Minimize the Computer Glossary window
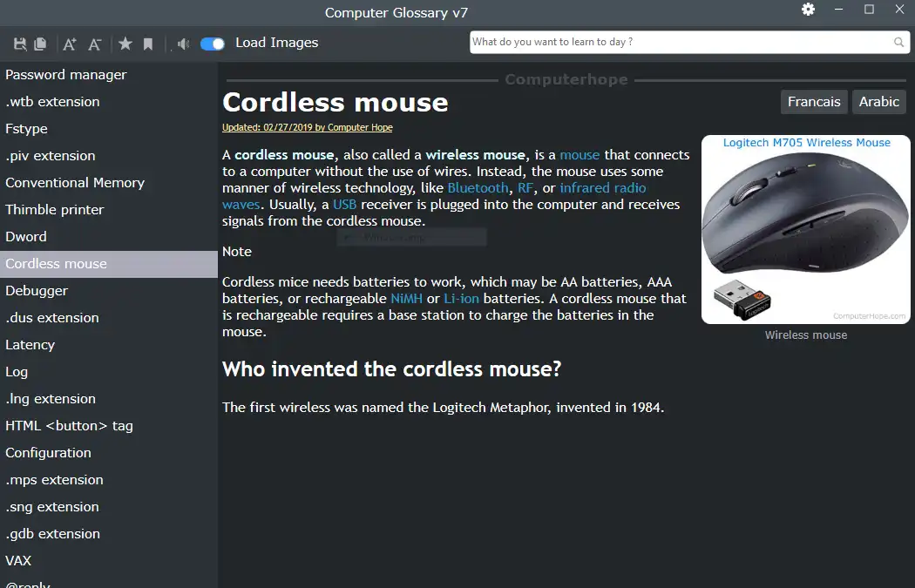 tap(838, 10)
